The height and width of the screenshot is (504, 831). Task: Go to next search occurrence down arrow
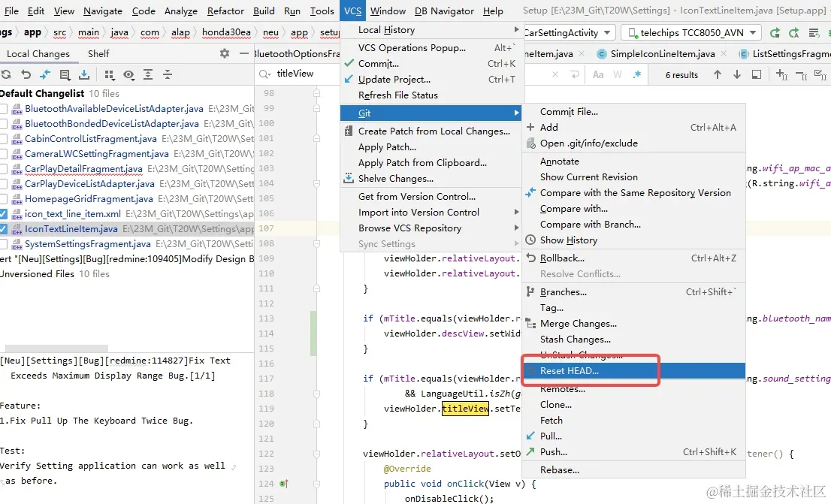(x=736, y=74)
